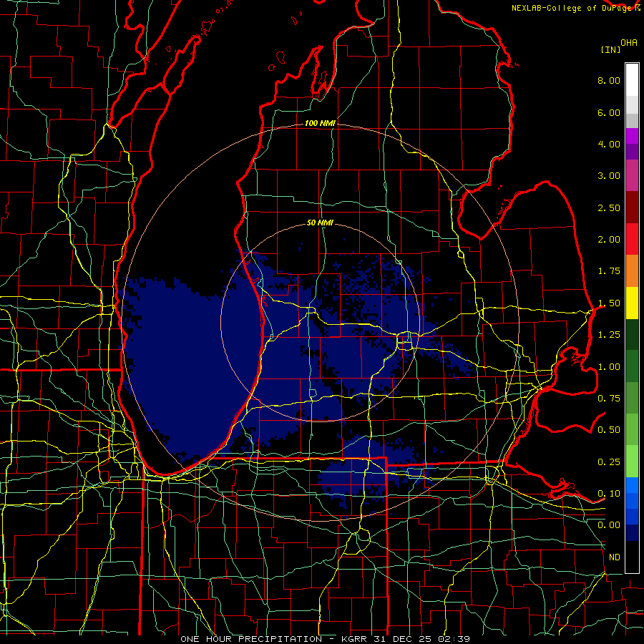This screenshot has width=644, height=644.
Task: Select the 4.00 legend value
Action: pyautogui.click(x=609, y=144)
